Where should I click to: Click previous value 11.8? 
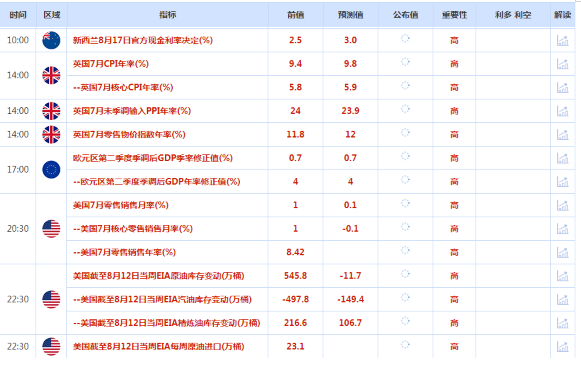pos(295,135)
